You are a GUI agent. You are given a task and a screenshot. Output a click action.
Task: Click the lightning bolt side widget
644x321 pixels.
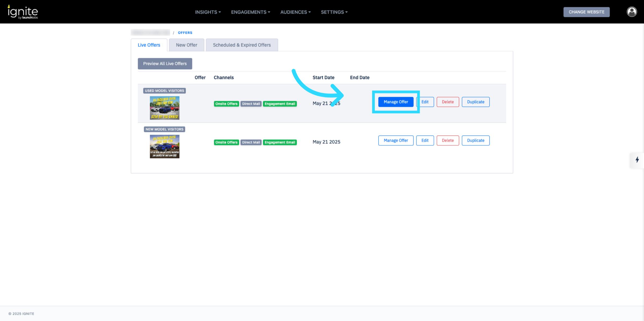pyautogui.click(x=637, y=160)
